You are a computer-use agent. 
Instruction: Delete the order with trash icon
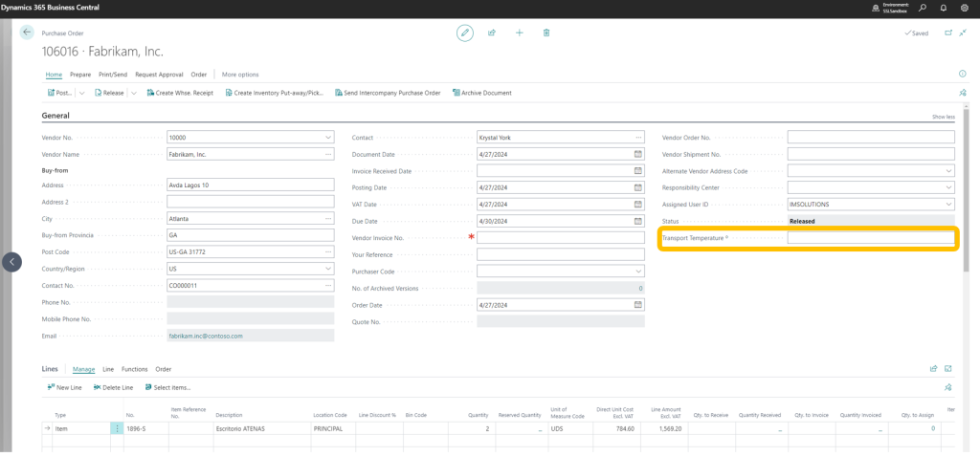546,33
